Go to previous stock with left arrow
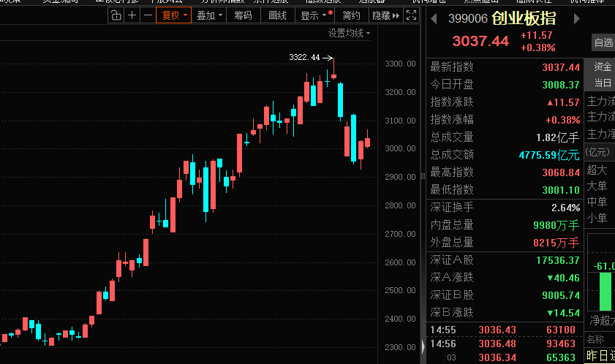This screenshot has height=364, width=615. [x=433, y=18]
